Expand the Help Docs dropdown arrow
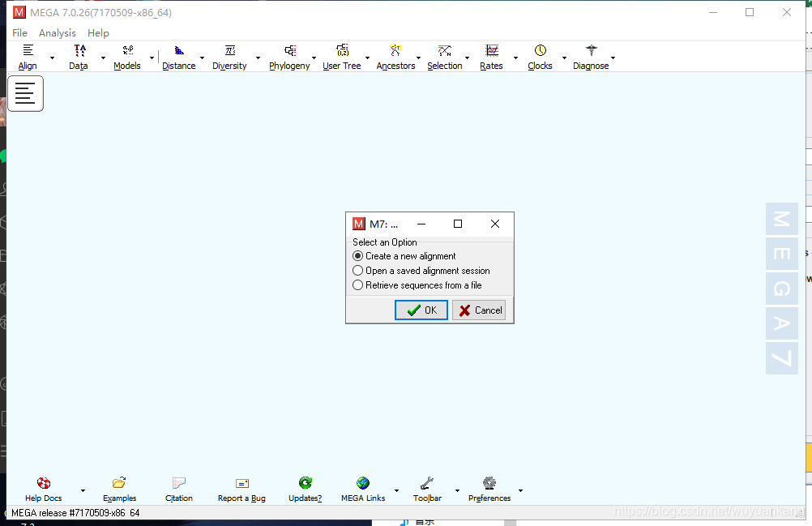 (83, 491)
